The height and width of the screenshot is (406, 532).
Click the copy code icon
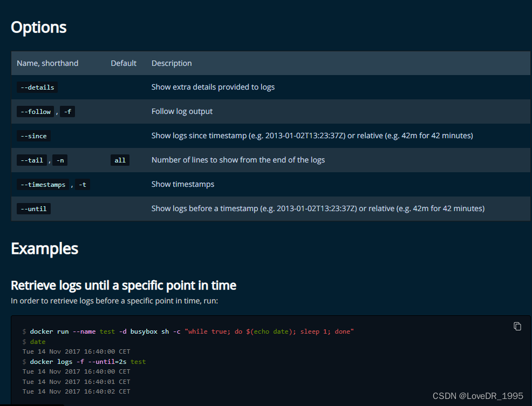pyautogui.click(x=517, y=326)
